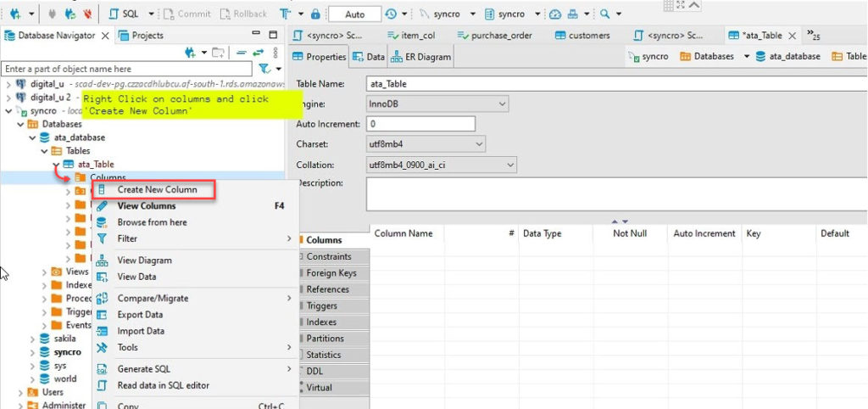Viewport: 868px width, 409px height.
Task: Choose Import Data from the context menu
Action: (x=141, y=331)
